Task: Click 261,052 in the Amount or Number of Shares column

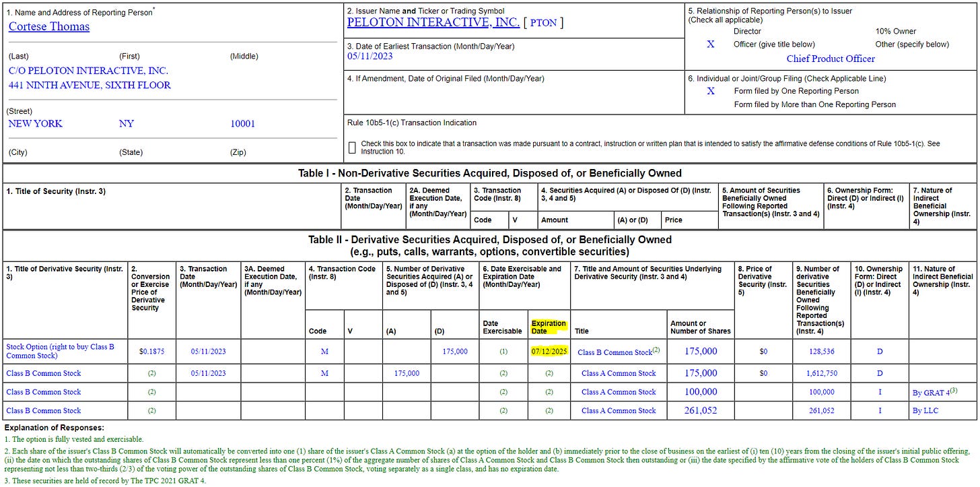Action: point(701,410)
